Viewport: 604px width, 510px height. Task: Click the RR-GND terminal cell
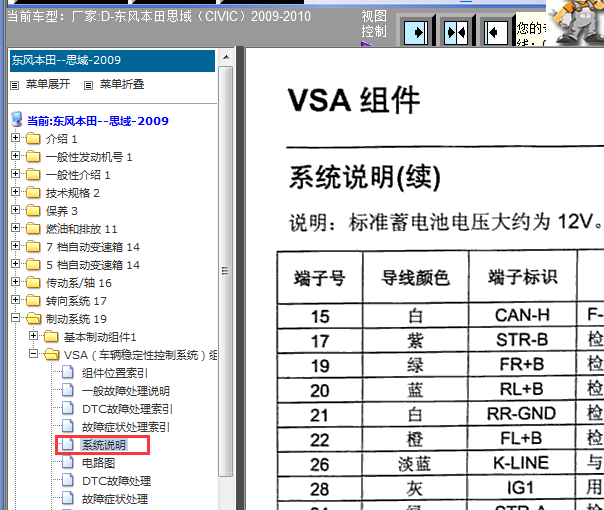[x=522, y=414]
